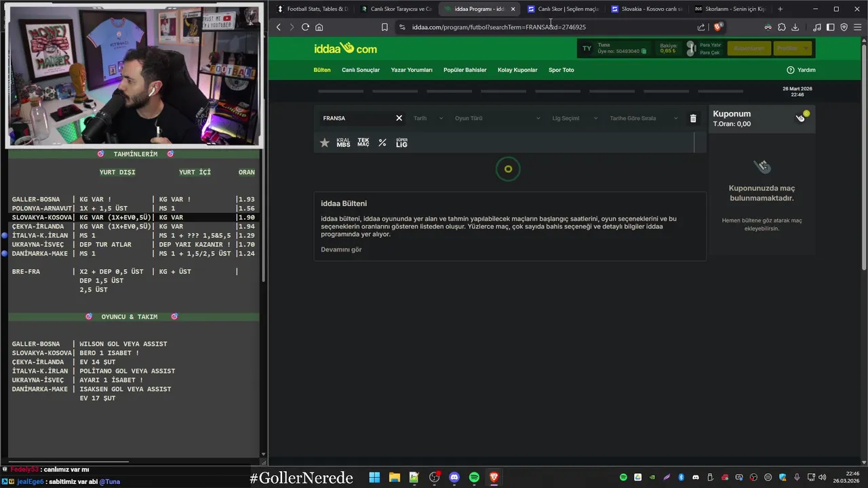Open a new browser tab with plus
868x488 pixels.
point(780,9)
